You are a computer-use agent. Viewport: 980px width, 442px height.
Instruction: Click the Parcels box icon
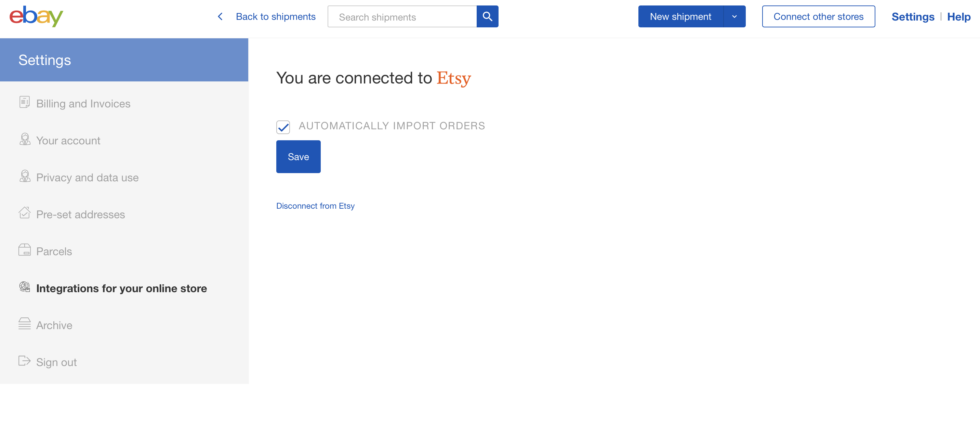click(25, 250)
